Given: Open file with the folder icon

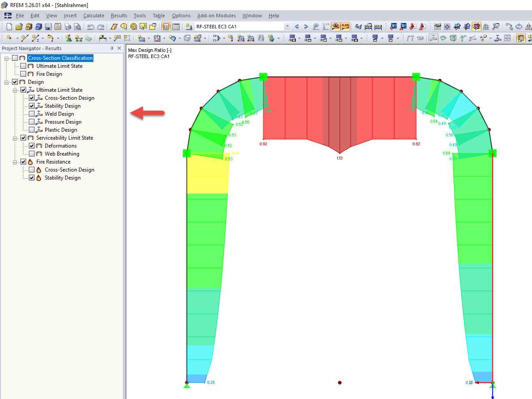Looking at the screenshot, I should [19, 27].
